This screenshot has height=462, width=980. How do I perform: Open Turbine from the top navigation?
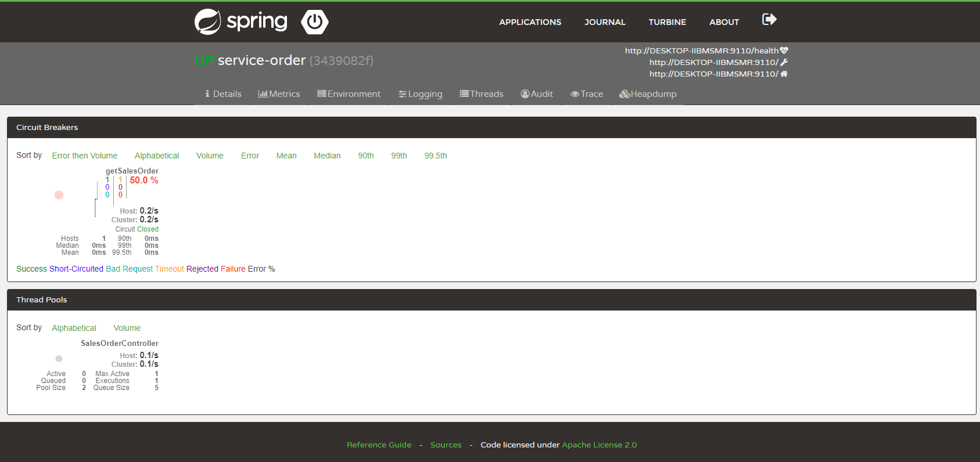(667, 22)
